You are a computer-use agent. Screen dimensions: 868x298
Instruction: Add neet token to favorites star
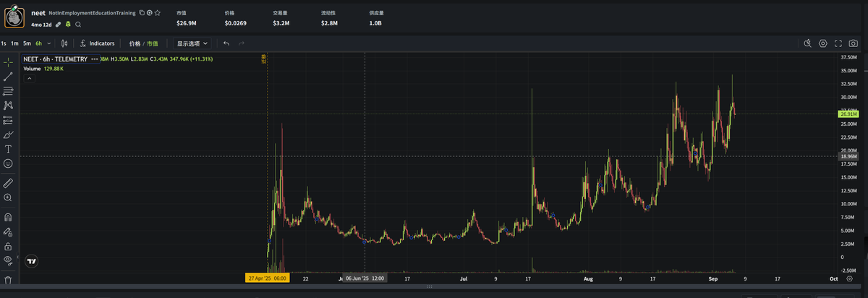pos(158,13)
